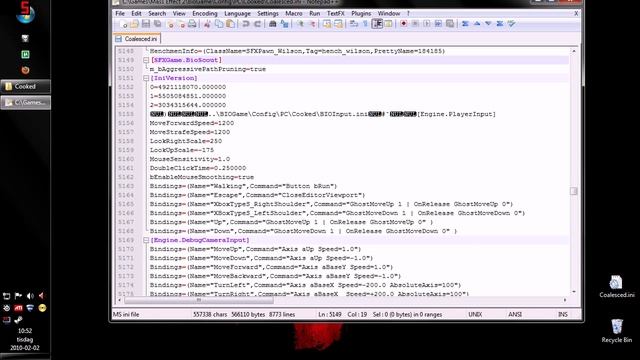Switch to the C:\Games taskbar button
This screenshot has height=360, width=640.
pyautogui.click(x=25, y=102)
